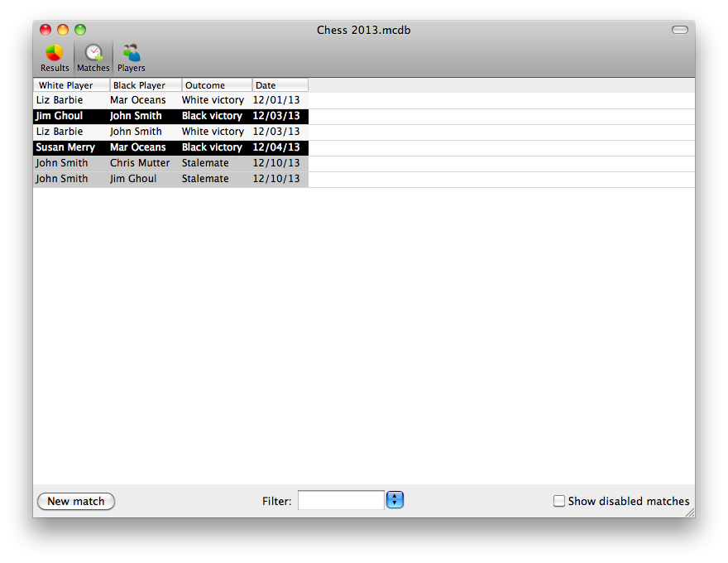Screen dimensions: 728x563
Task: Select Jim Ghoul in the White Player column
Action: point(59,116)
